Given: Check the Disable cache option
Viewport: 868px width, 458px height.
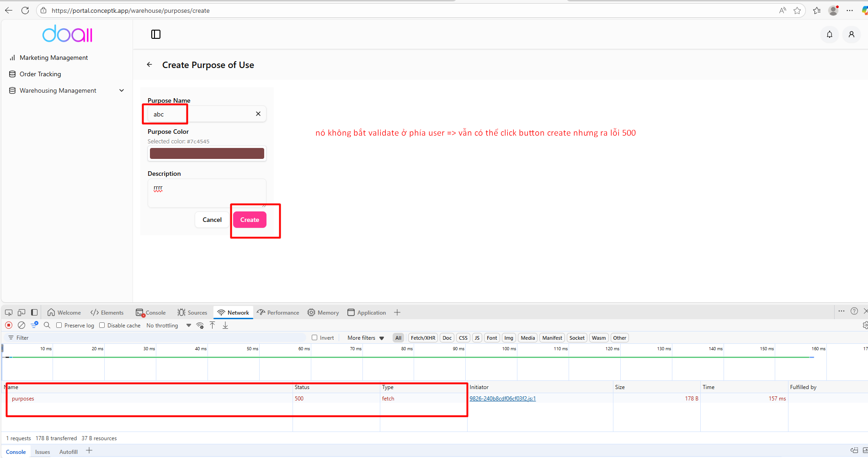Looking at the screenshot, I should (x=102, y=325).
